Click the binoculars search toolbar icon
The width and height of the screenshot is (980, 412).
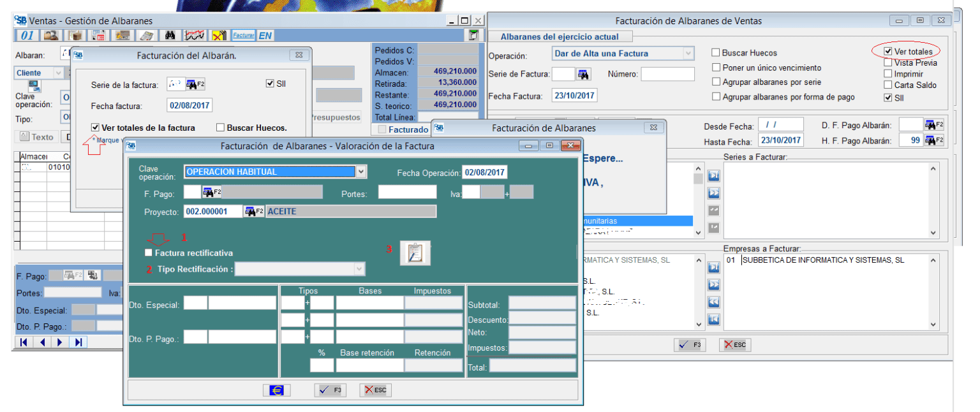[x=170, y=36]
